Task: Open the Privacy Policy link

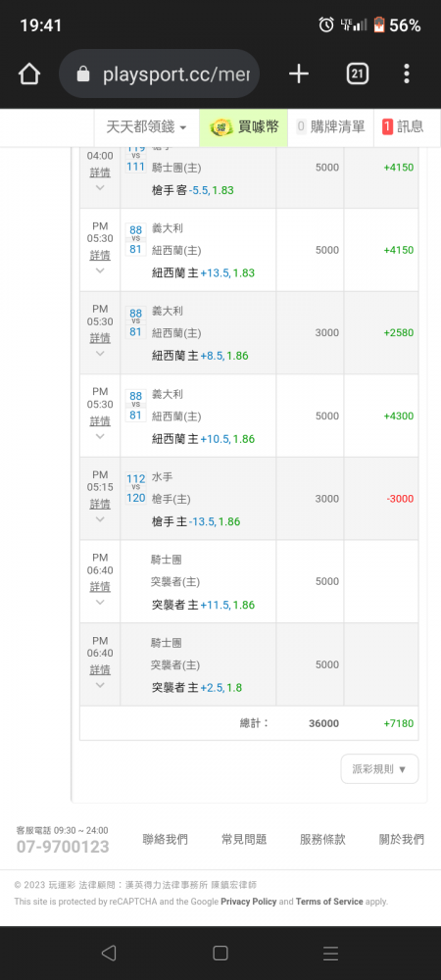Action: coord(249,902)
